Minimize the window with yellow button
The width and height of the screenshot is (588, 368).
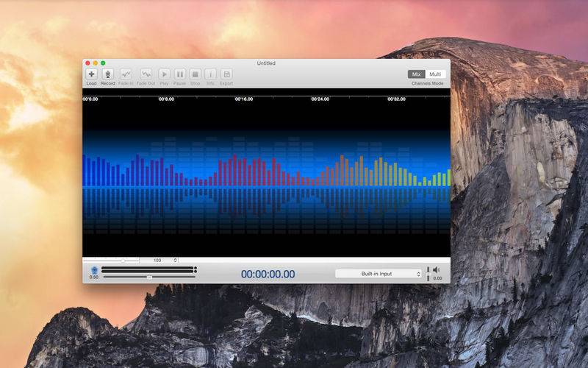[x=96, y=63]
